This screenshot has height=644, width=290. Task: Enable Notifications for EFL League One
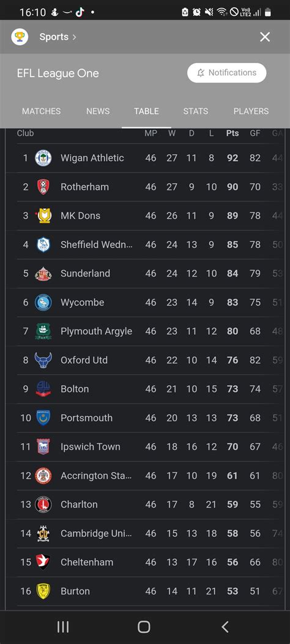coord(227,73)
